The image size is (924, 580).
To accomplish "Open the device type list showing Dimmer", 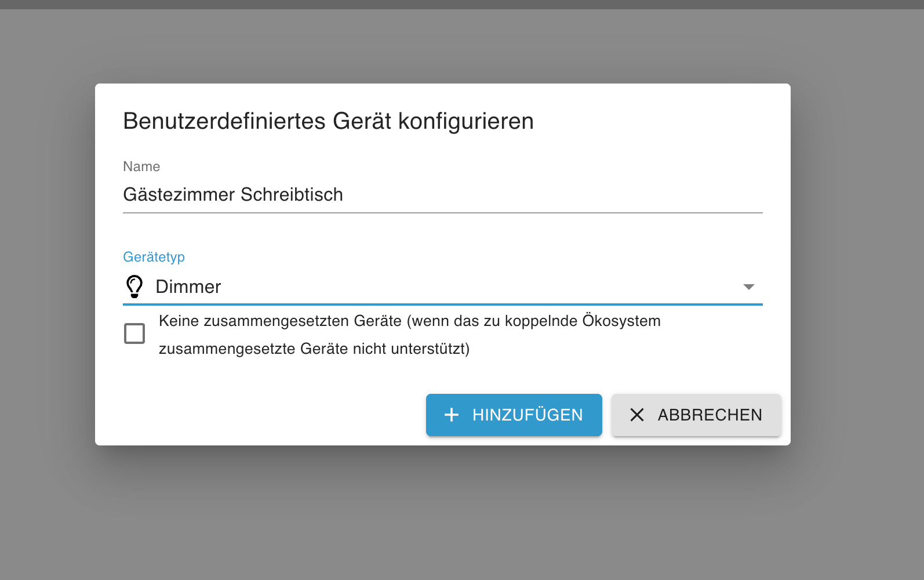I will 406,287.
